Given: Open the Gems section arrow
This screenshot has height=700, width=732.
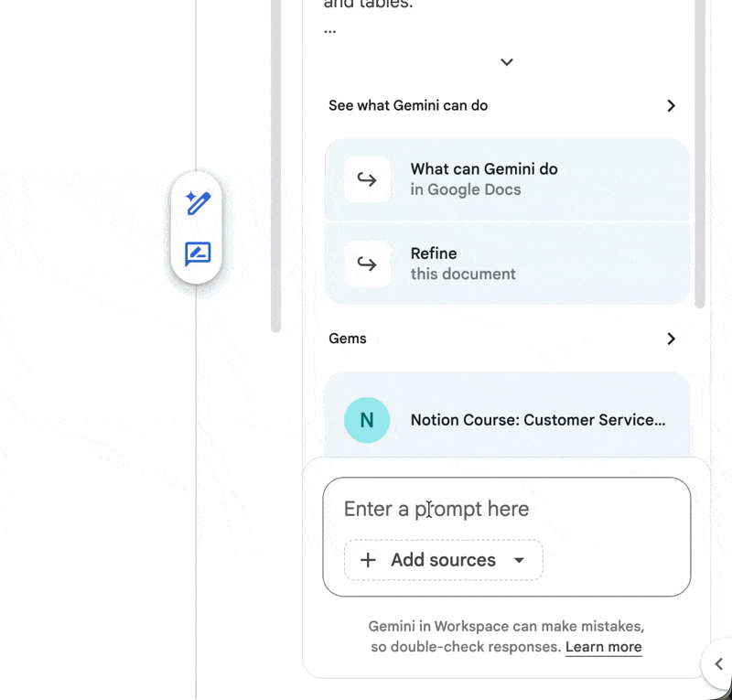Looking at the screenshot, I should coord(671,339).
